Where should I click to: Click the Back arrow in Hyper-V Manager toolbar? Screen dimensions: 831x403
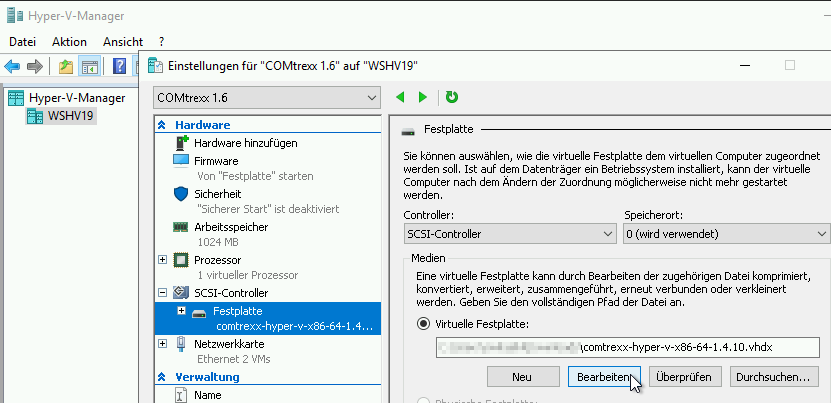(x=12, y=66)
